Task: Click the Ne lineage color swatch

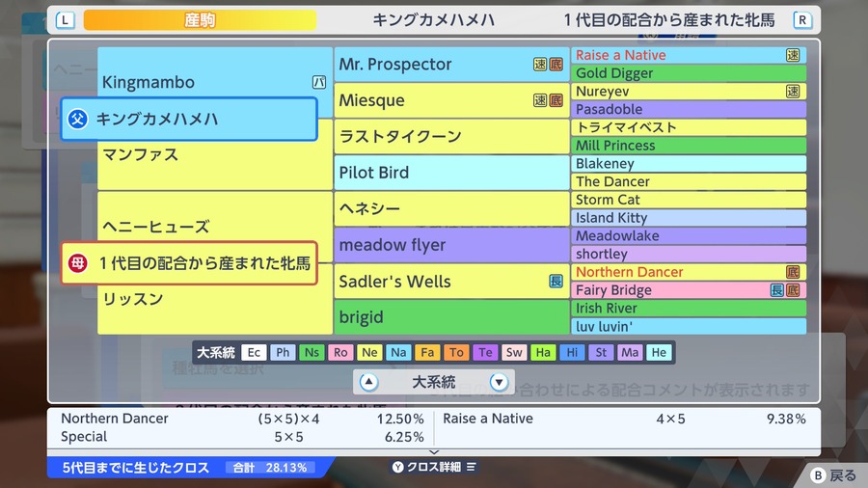Action: (x=369, y=352)
